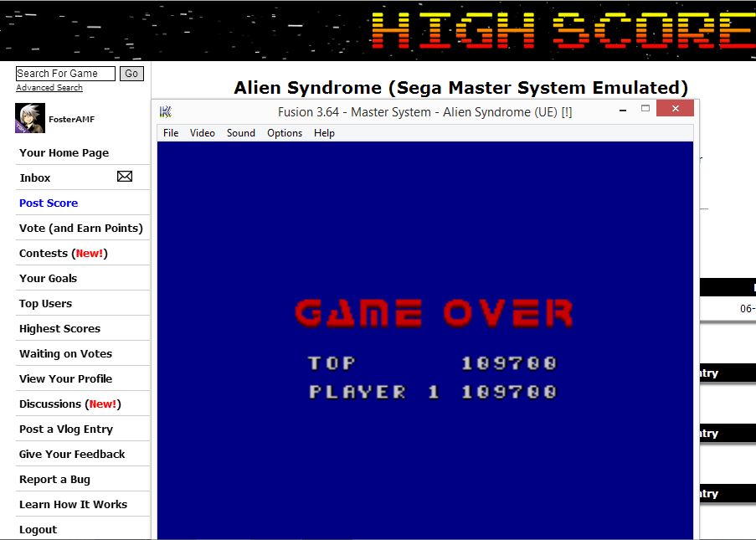Click Report a Bug link

tap(54, 479)
